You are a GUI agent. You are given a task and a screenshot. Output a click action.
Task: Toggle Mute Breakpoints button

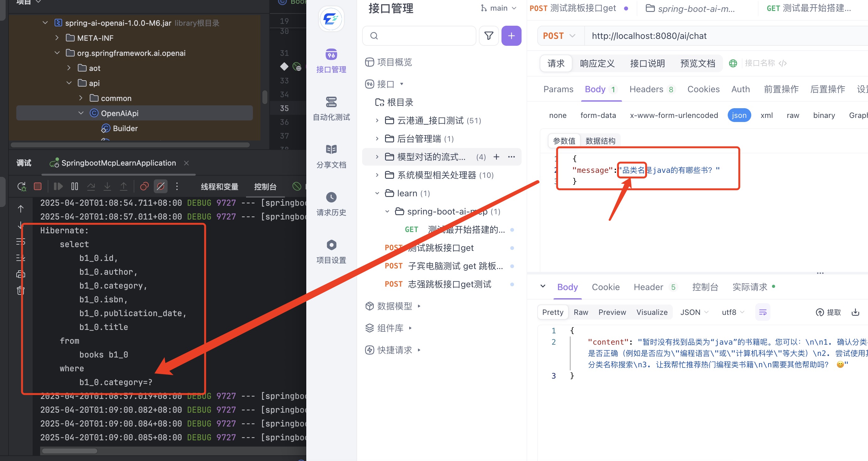point(161,186)
